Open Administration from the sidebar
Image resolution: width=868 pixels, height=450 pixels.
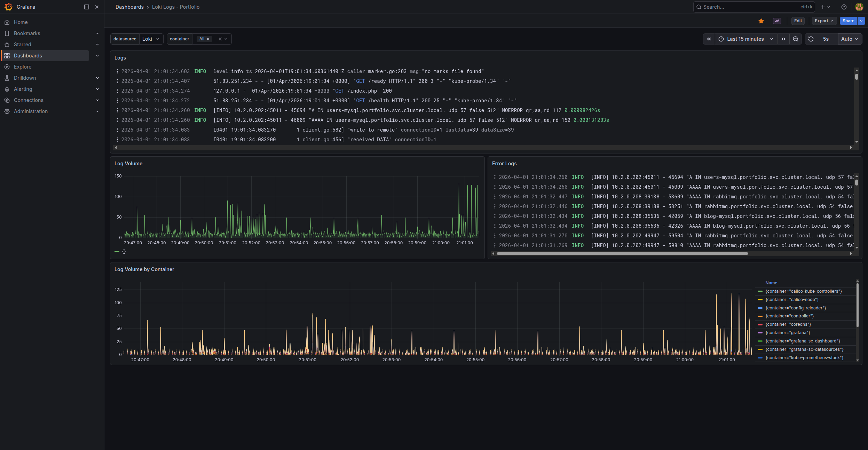click(x=30, y=111)
